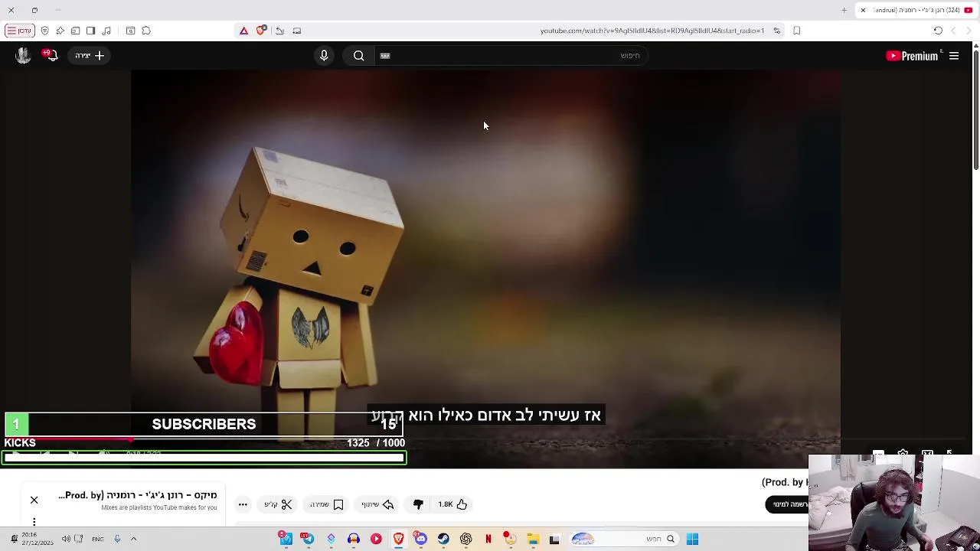Open the music note playlist icon

coord(106,31)
